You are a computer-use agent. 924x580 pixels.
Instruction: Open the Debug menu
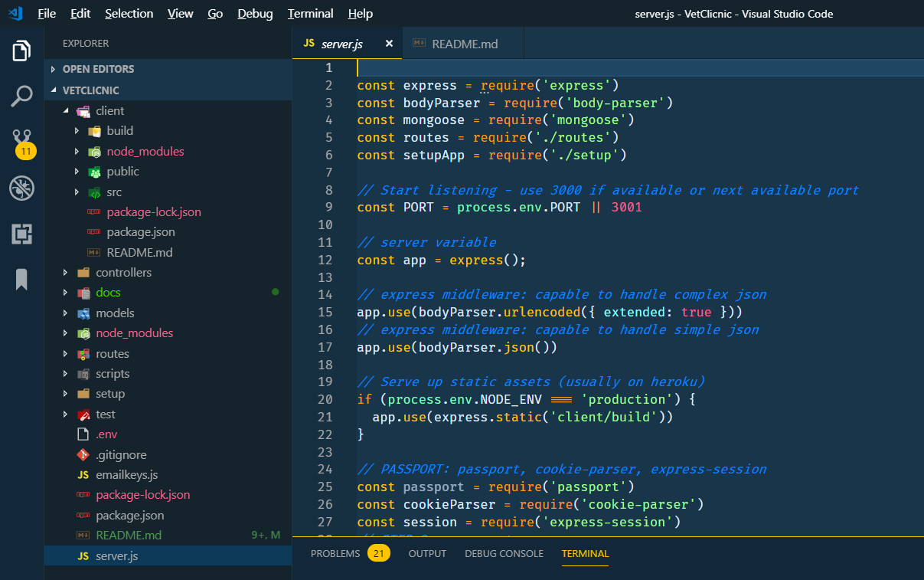[255, 14]
